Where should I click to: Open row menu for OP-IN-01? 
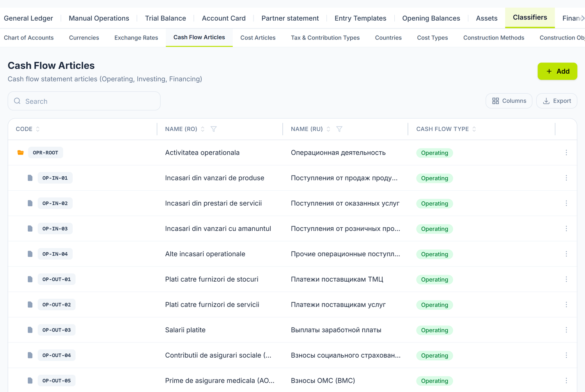tap(566, 178)
